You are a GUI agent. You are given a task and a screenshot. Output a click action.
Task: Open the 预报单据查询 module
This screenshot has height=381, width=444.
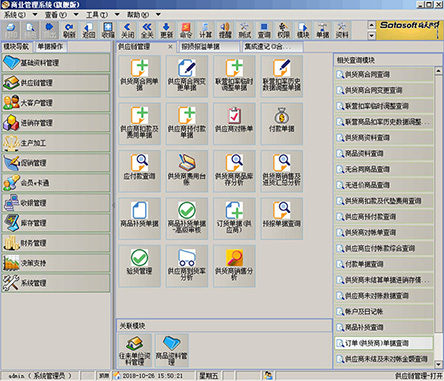tap(282, 218)
